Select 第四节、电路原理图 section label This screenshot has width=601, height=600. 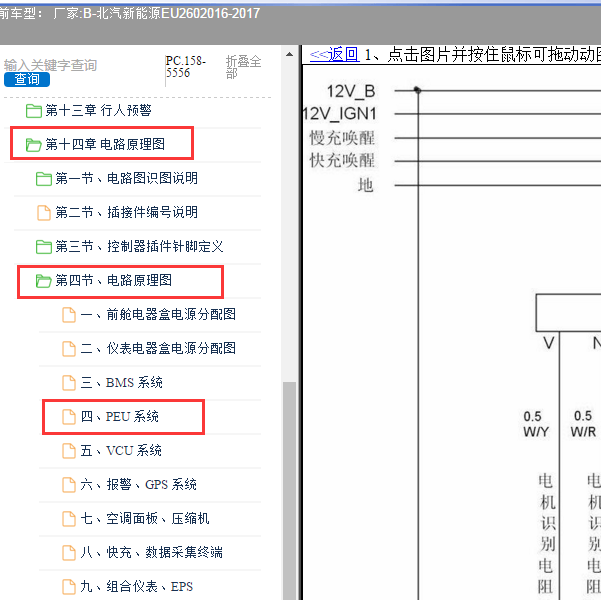[113, 280]
